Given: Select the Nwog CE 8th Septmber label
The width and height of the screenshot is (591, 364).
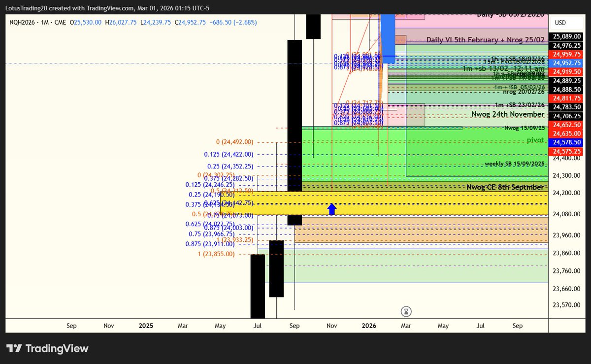Looking at the screenshot, I should click(x=505, y=187).
